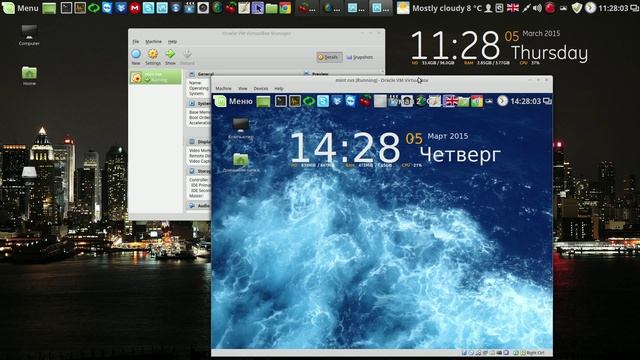Switch to the cherries task in window list

pyautogui.click(x=307, y=8)
